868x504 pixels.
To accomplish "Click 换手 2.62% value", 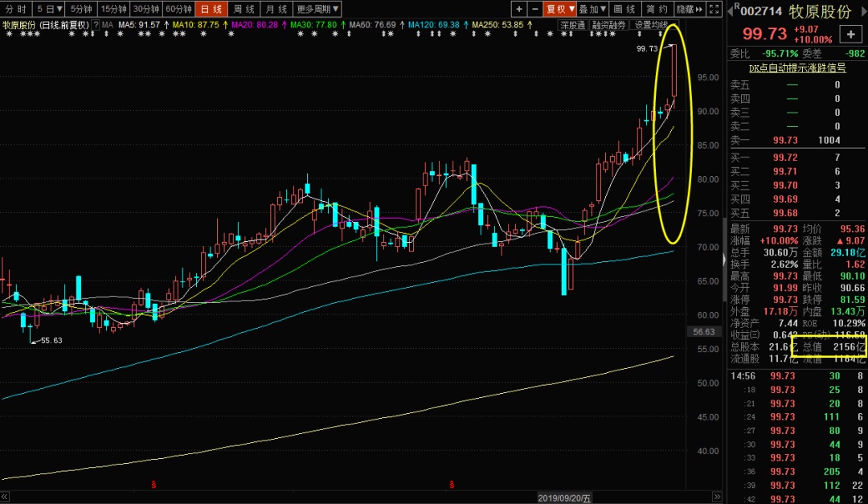I will 784,264.
